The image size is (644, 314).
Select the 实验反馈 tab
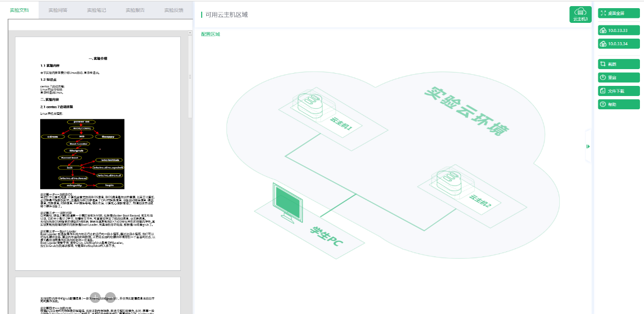coord(174,10)
